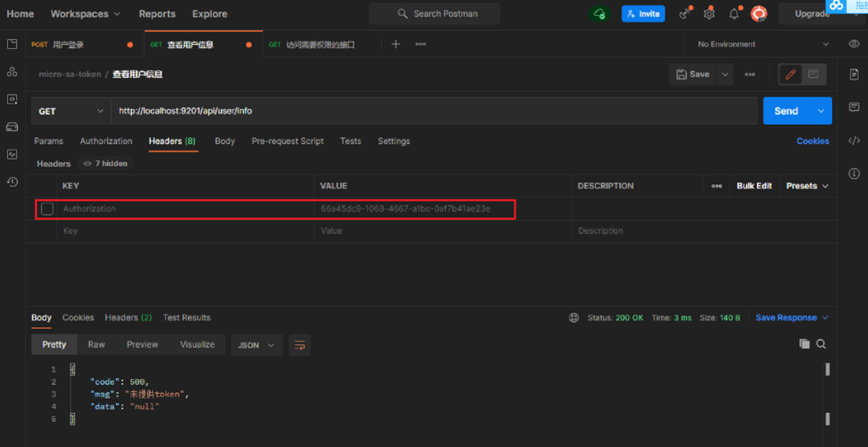Click the Send button
Viewport: 868px width, 447px height.
pyautogui.click(x=786, y=111)
